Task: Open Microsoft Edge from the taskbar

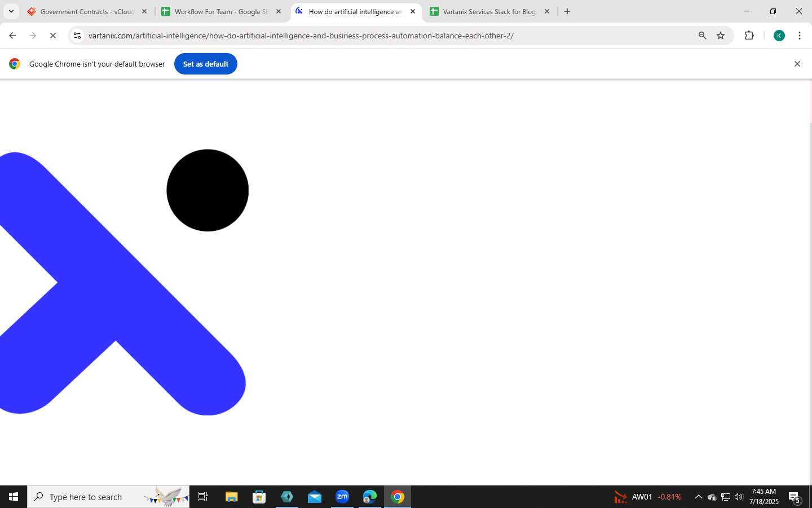Action: click(370, 497)
